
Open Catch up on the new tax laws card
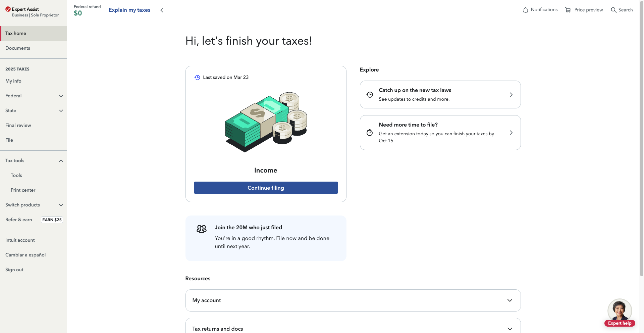click(440, 94)
